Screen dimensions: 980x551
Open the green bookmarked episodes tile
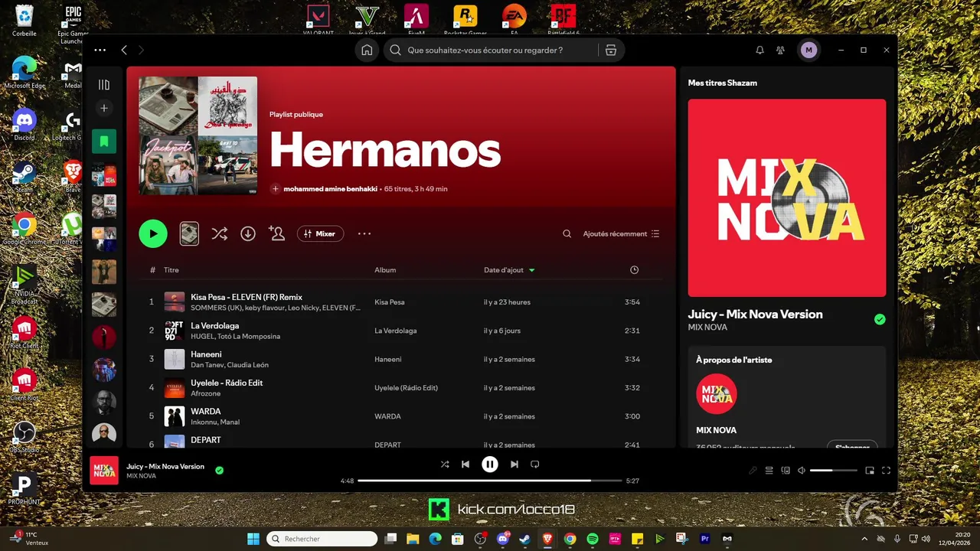104,141
